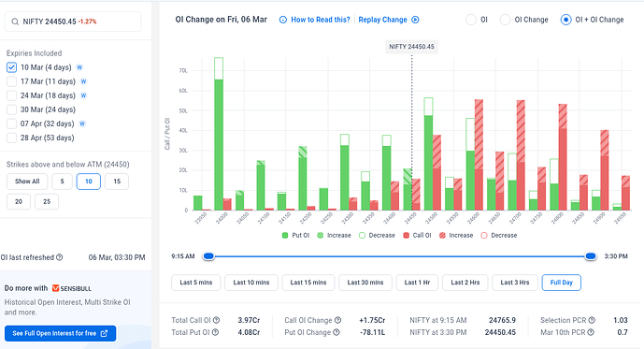Click the help icon beside Mar 10th PCR
644x349 pixels.
591,332
